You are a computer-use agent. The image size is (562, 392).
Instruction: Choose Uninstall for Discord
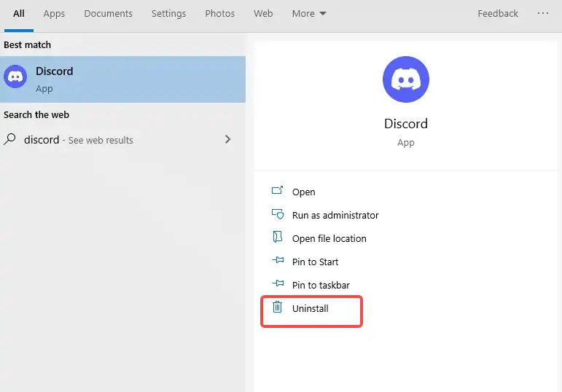pos(310,308)
